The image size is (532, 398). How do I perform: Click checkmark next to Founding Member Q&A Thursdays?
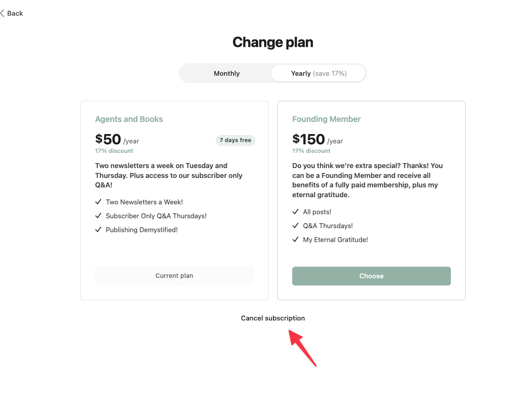pos(295,226)
